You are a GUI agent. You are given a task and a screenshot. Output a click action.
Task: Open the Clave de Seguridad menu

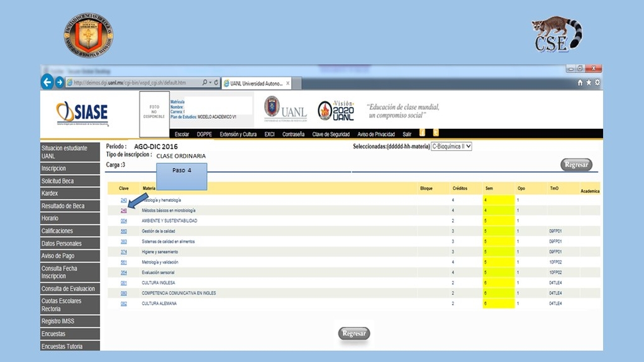(x=331, y=134)
